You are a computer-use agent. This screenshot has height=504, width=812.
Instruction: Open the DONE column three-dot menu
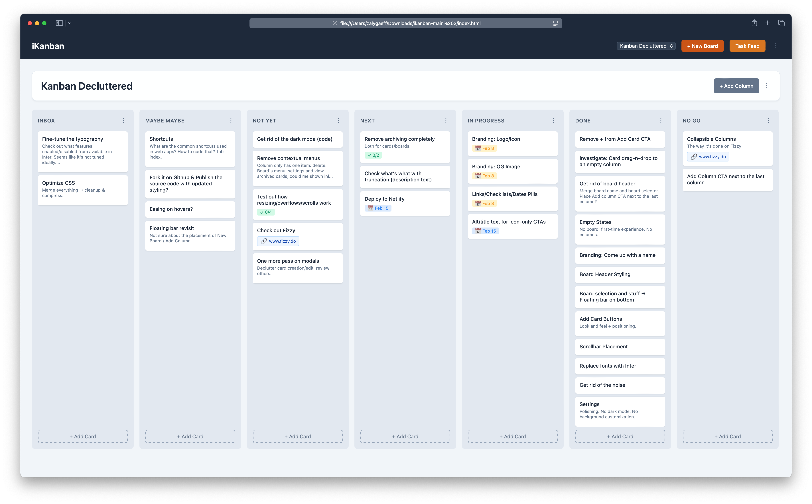pyautogui.click(x=661, y=121)
